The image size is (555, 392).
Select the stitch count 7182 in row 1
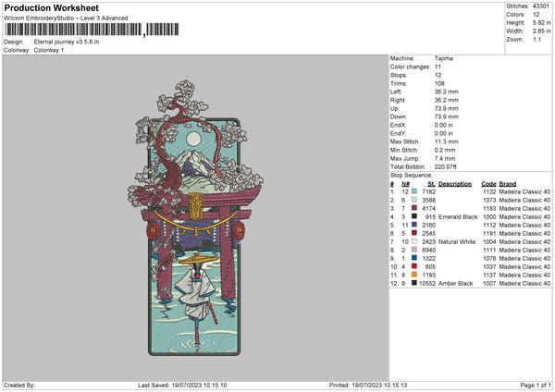[428, 191]
